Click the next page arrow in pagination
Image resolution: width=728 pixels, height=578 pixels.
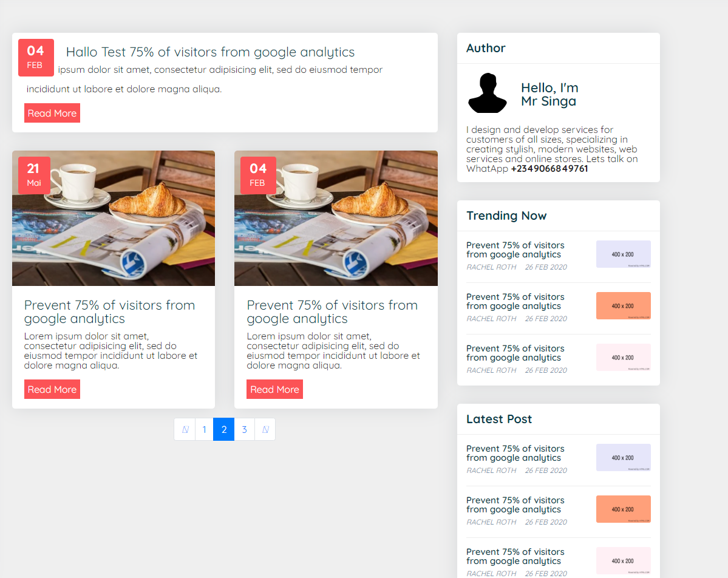[265, 430]
